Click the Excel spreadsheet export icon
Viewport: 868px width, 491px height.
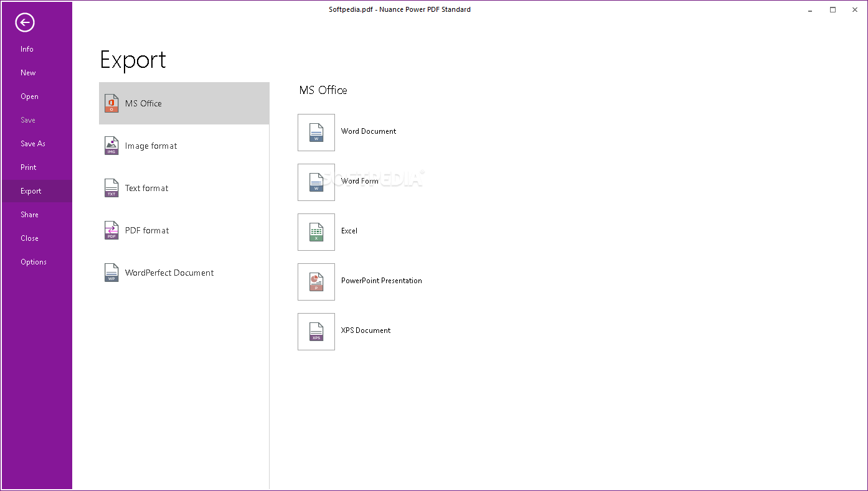coord(316,232)
